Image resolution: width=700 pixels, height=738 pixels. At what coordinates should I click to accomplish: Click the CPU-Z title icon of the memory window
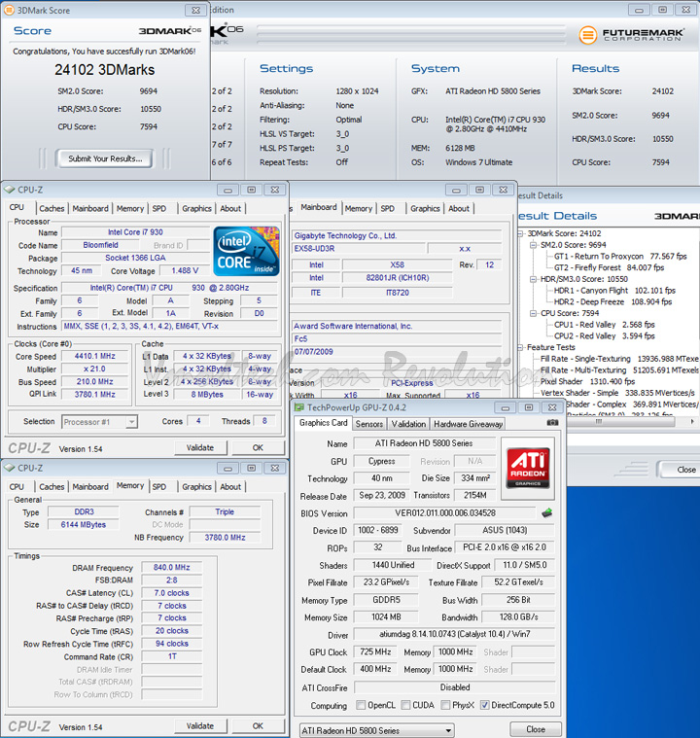coord(10,468)
